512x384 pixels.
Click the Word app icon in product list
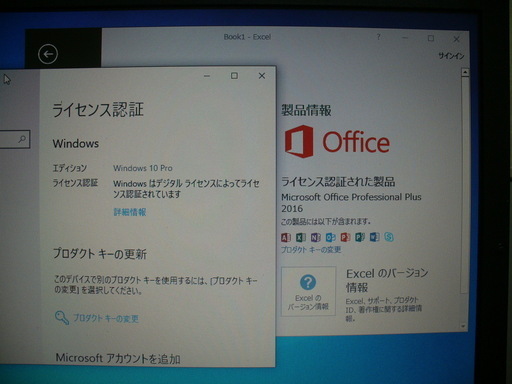coord(374,237)
